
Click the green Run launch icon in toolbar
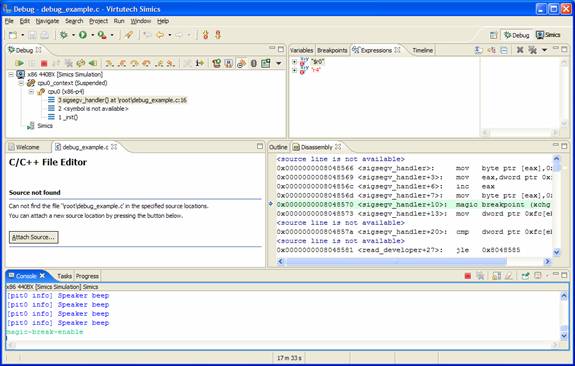(83, 35)
